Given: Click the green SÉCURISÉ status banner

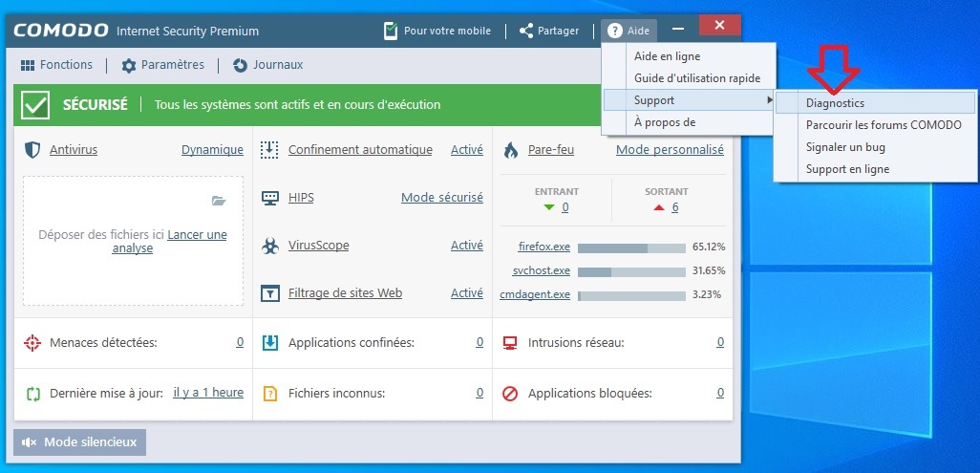Looking at the screenshot, I should click(373, 105).
